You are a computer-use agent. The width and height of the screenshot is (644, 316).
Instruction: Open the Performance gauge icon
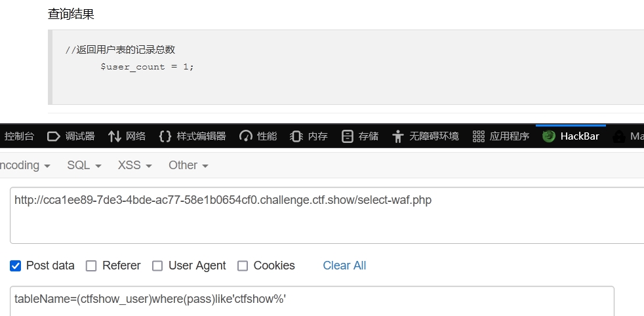[246, 136]
